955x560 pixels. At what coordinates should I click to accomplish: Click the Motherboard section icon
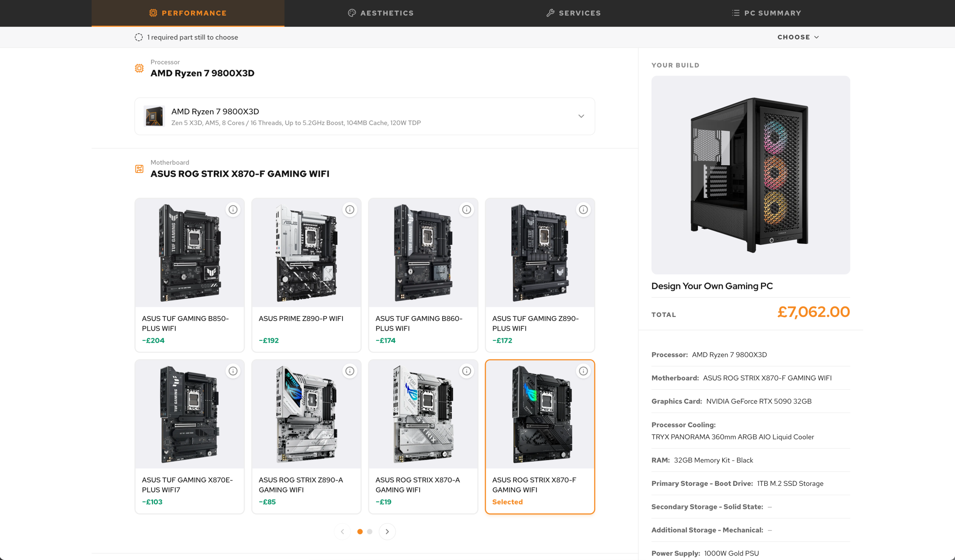[140, 169]
